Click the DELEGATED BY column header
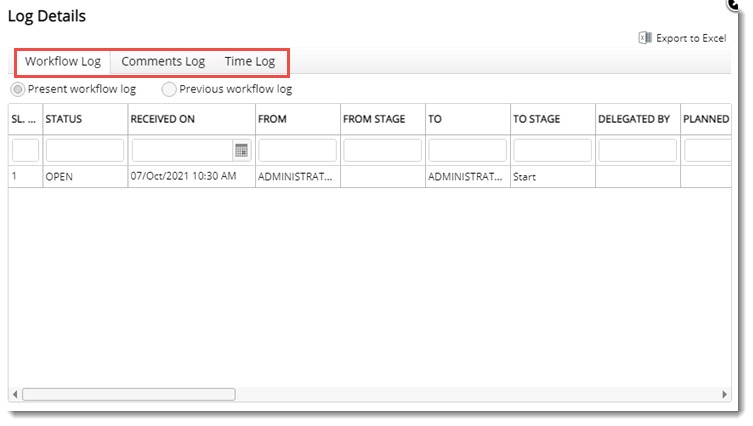Viewport: 753px width, 426px height. click(x=633, y=119)
